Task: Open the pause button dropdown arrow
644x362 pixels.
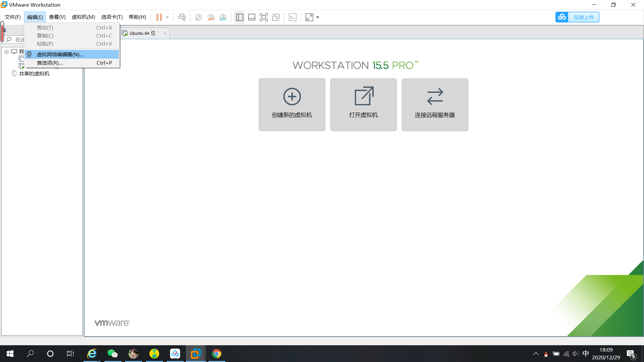Action: tap(167, 17)
